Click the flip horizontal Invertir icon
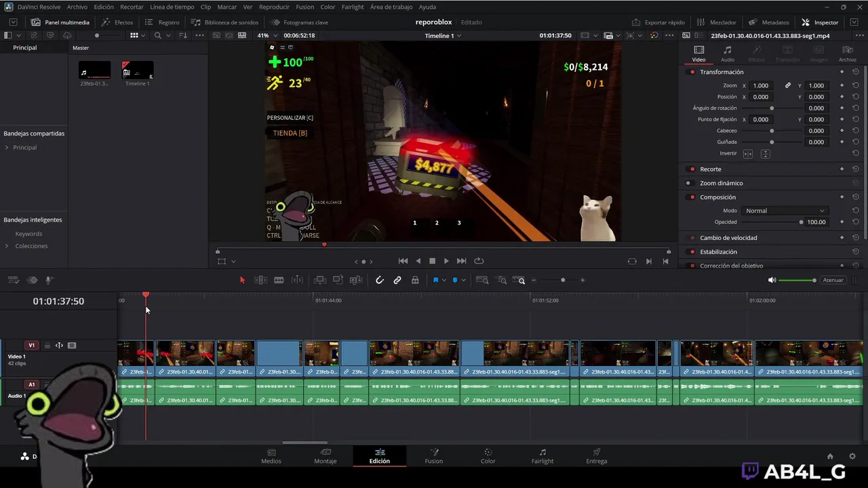868x488 pixels. (x=748, y=154)
